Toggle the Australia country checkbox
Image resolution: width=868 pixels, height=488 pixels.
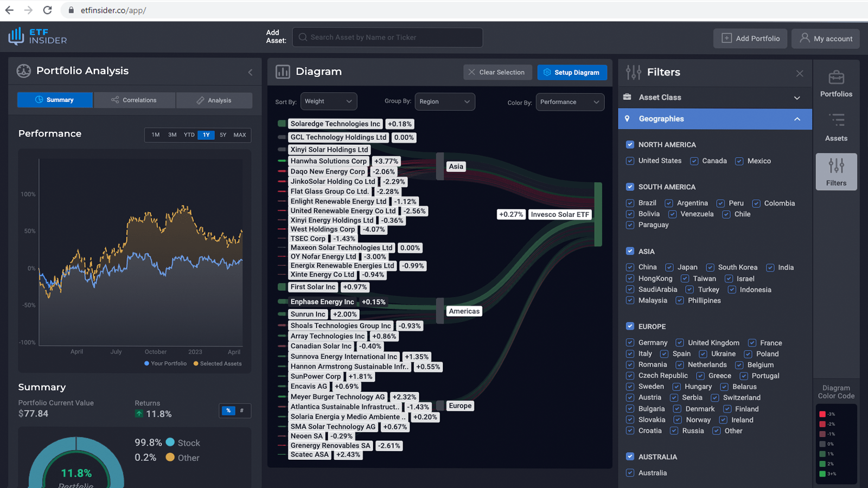point(630,473)
